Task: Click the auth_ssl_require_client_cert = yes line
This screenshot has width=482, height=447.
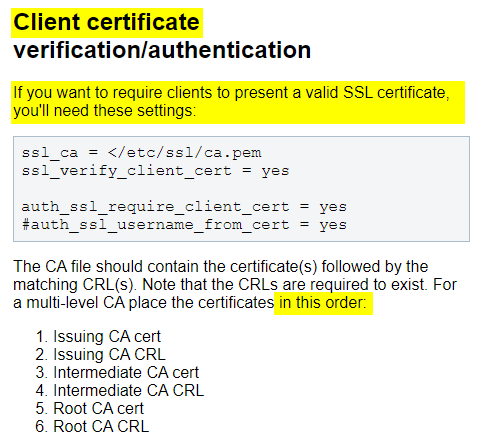Action: click(184, 207)
